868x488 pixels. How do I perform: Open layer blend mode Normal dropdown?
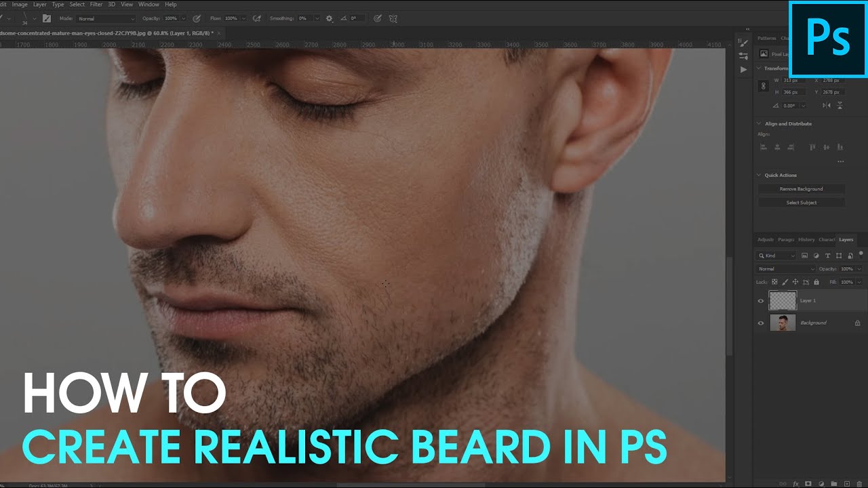pyautogui.click(x=787, y=269)
